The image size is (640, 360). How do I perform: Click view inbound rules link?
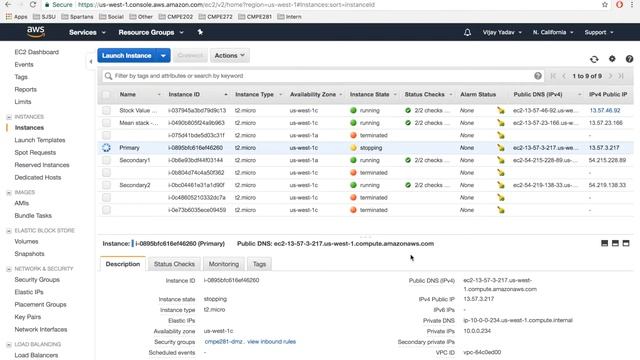[271, 342]
